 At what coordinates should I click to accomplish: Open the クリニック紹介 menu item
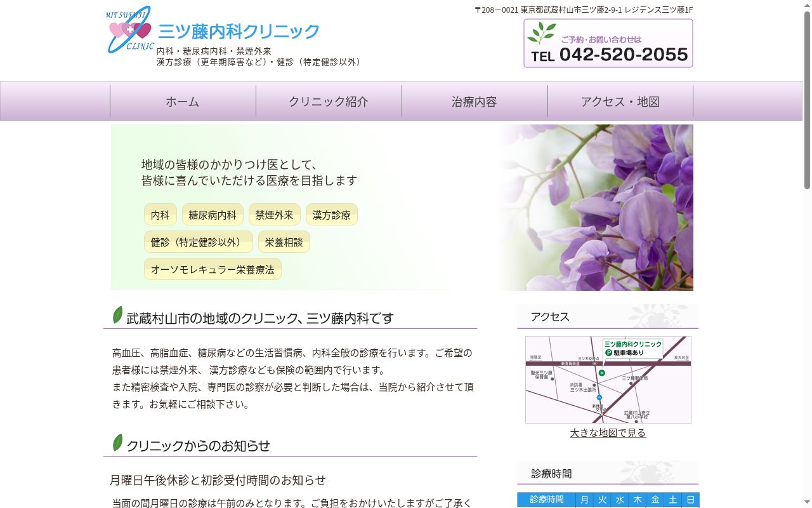[329, 102]
